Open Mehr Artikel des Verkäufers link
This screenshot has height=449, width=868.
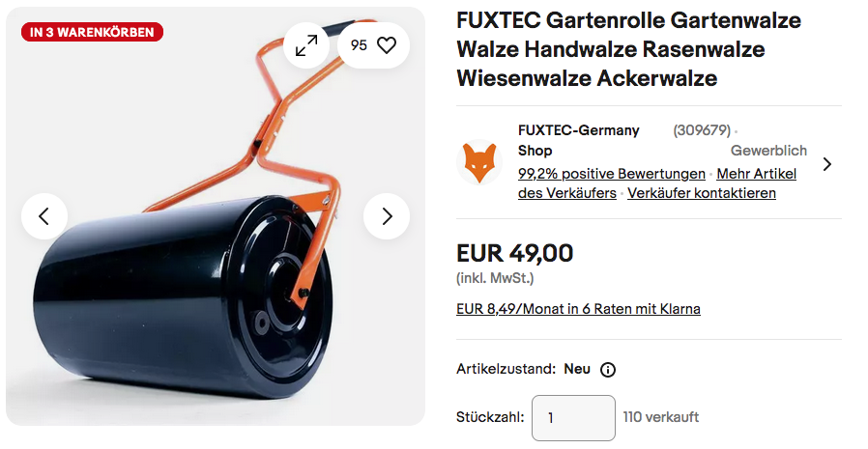coord(657,183)
